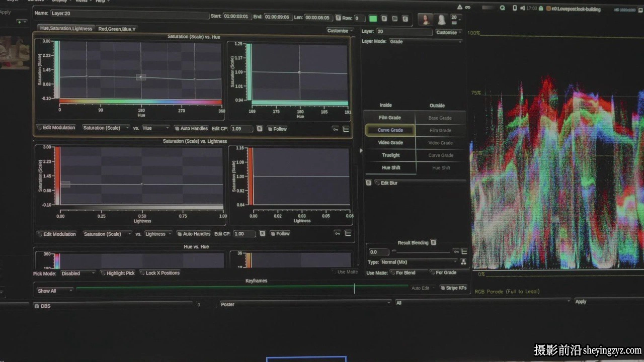
Task: Click the link status icon in top bar
Action: (x=467, y=8)
